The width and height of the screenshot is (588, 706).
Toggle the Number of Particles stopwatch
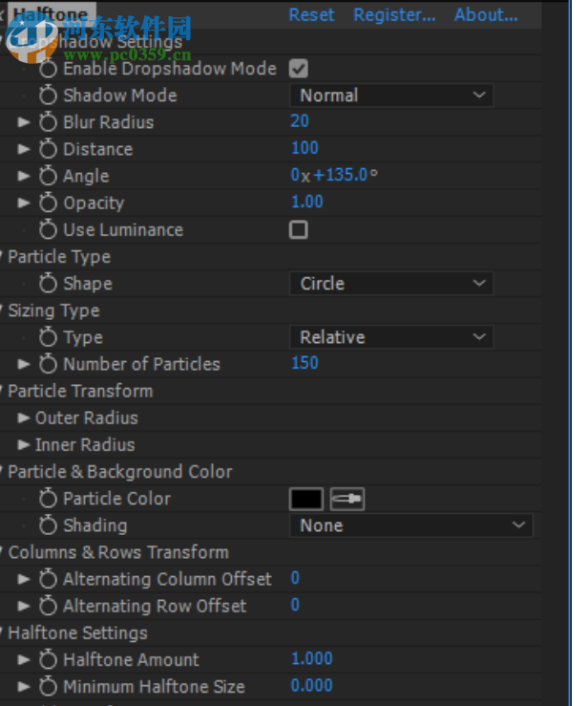click(49, 364)
